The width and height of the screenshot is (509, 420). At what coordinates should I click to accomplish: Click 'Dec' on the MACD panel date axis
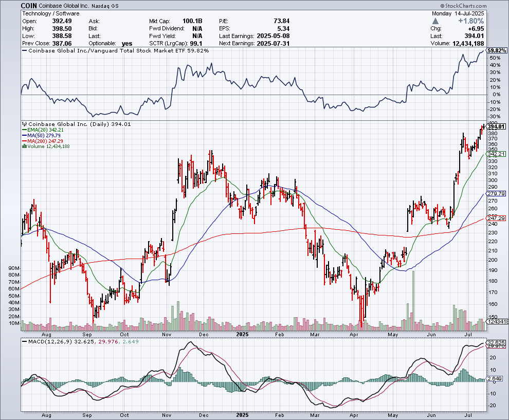[204, 415]
